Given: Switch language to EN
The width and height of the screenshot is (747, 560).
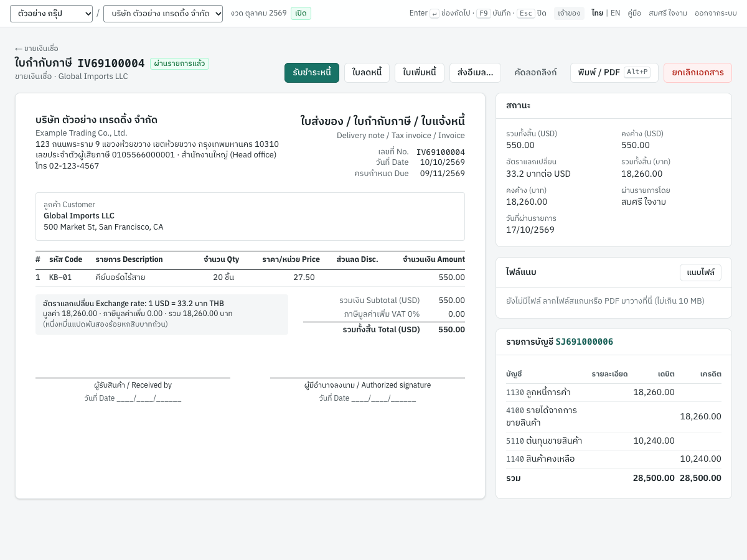Looking at the screenshot, I should click(x=615, y=13).
